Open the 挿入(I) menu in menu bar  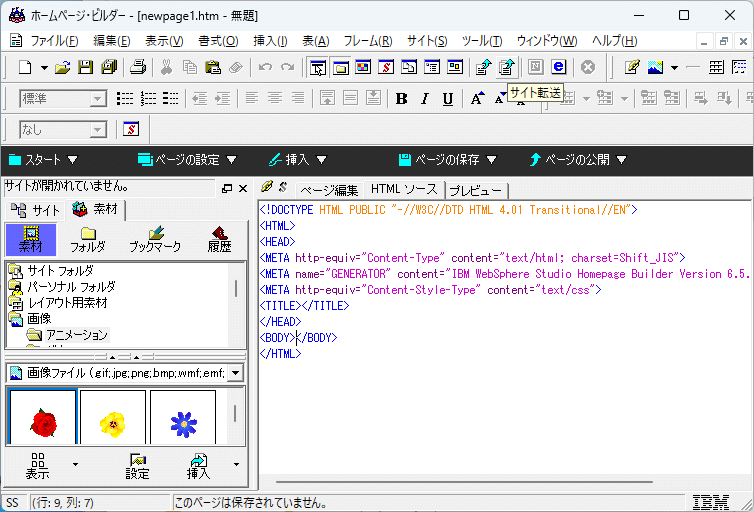pyautogui.click(x=270, y=41)
